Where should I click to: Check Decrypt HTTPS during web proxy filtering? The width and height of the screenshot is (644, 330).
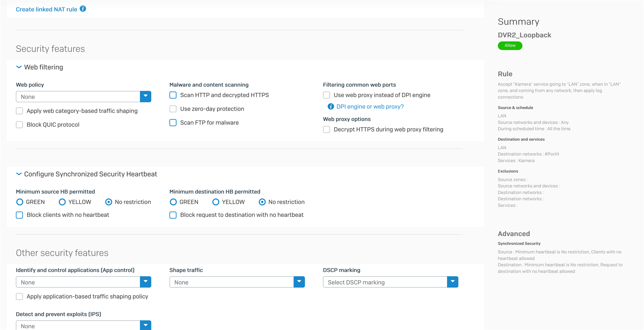click(326, 129)
